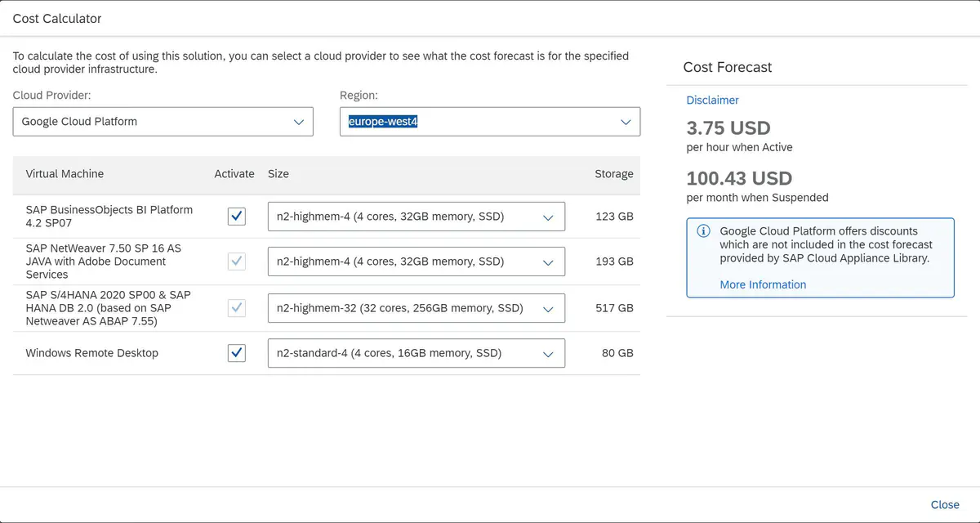Screen dimensions: 980x523
Task: Open the Disclaimer link
Action: click(712, 100)
